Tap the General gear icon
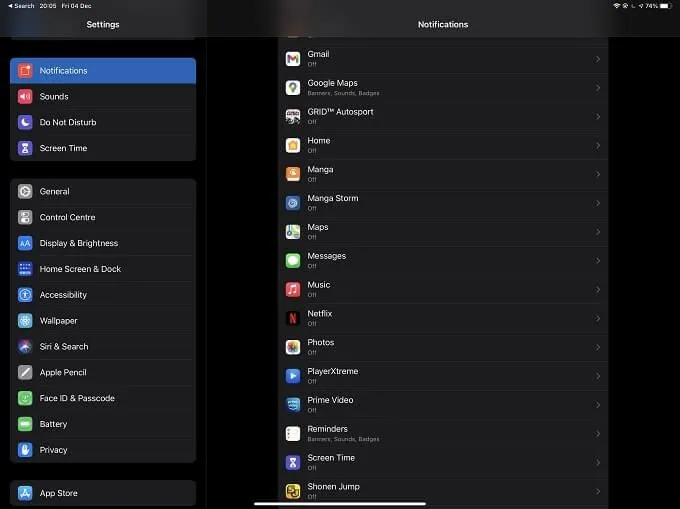The width and height of the screenshot is (680, 509). click(x=25, y=191)
